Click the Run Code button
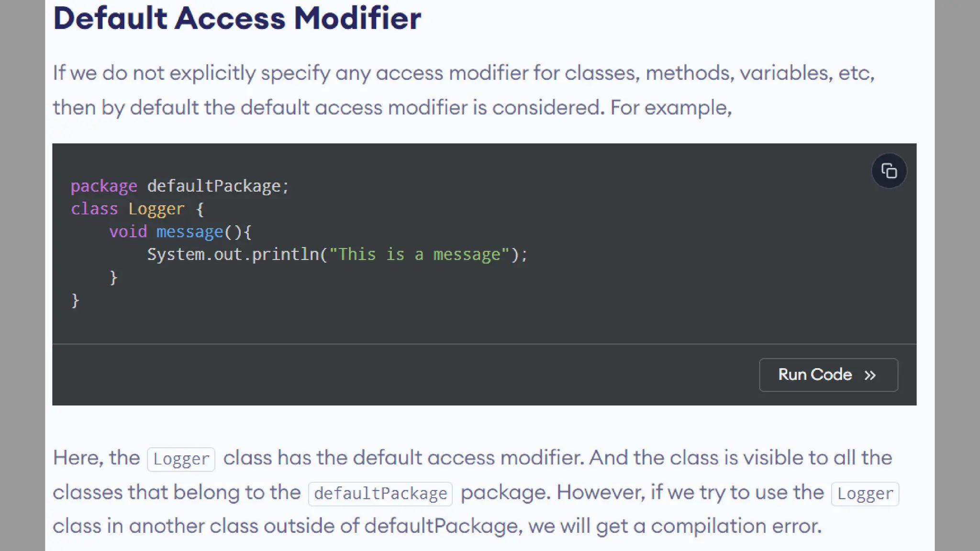 [x=828, y=375]
